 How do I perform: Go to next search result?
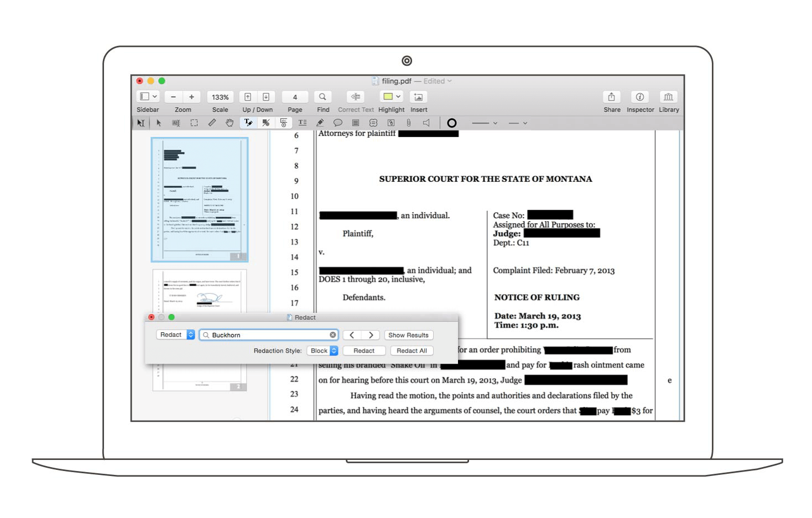pyautogui.click(x=371, y=335)
